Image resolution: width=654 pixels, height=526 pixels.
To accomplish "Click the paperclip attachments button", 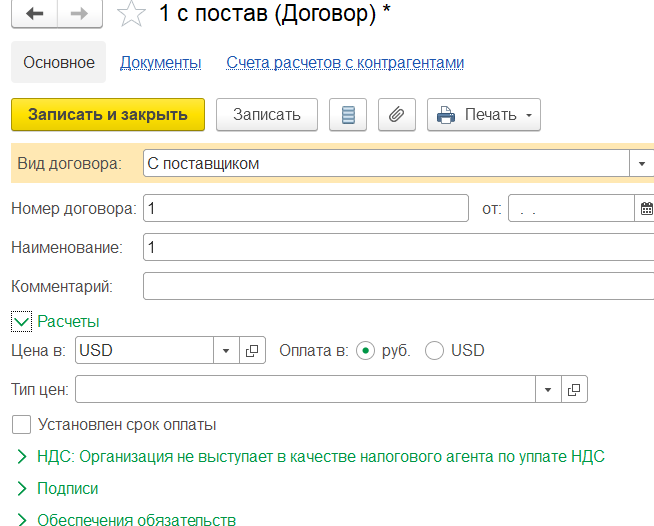I will 397,115.
